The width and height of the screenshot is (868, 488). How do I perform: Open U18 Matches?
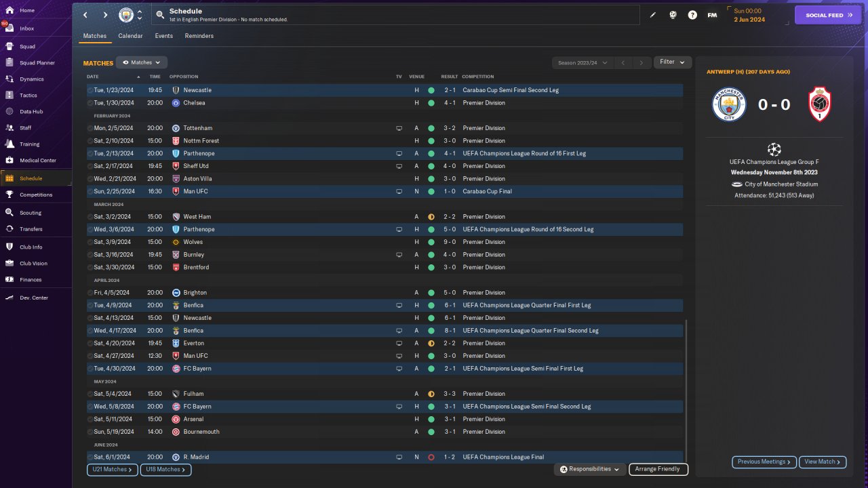coord(165,469)
